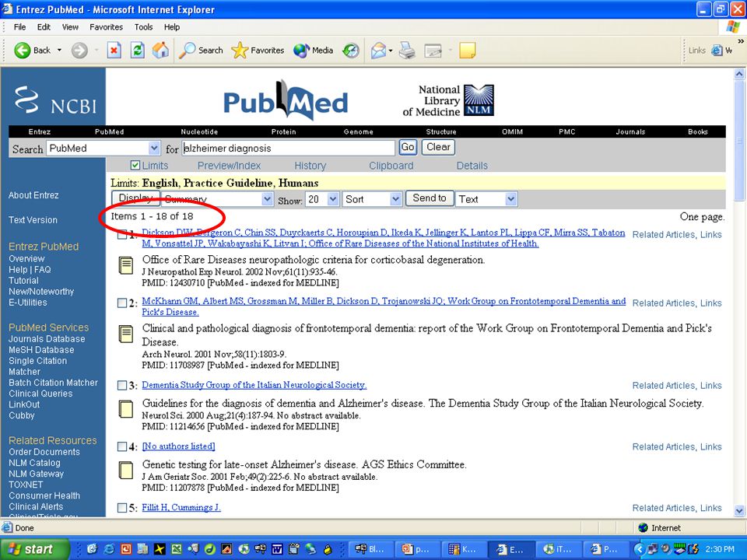Check the box for citation 1 Dickson DW
The height and width of the screenshot is (560, 747).
coord(122,234)
